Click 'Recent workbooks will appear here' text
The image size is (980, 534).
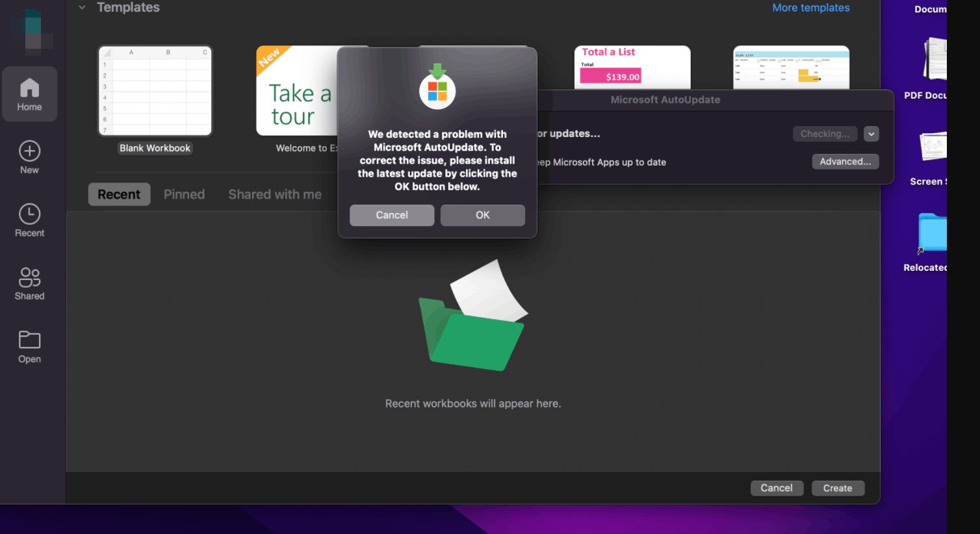coord(473,403)
